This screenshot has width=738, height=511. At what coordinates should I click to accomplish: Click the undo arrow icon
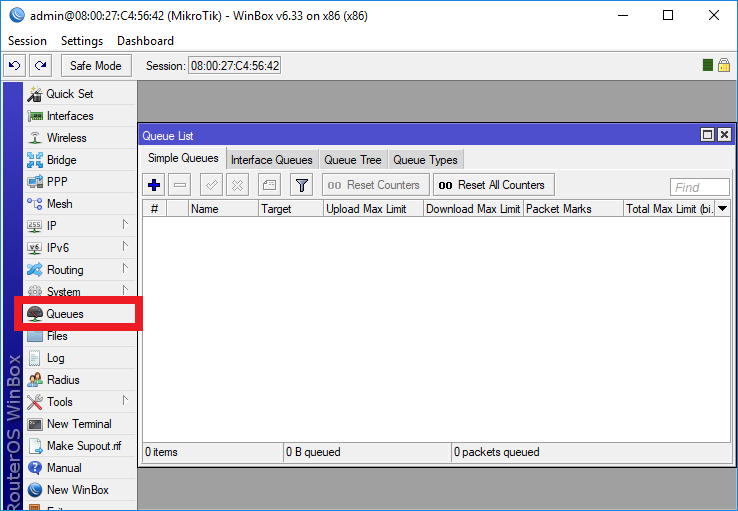(15, 65)
